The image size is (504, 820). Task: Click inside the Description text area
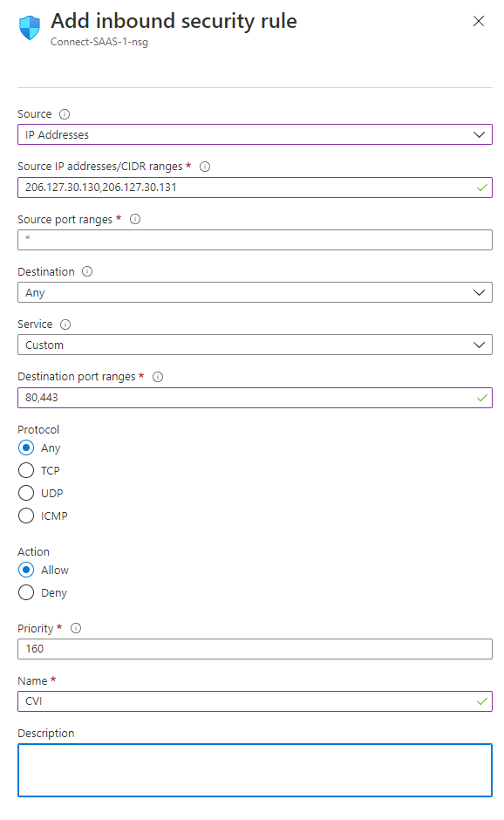point(255,770)
